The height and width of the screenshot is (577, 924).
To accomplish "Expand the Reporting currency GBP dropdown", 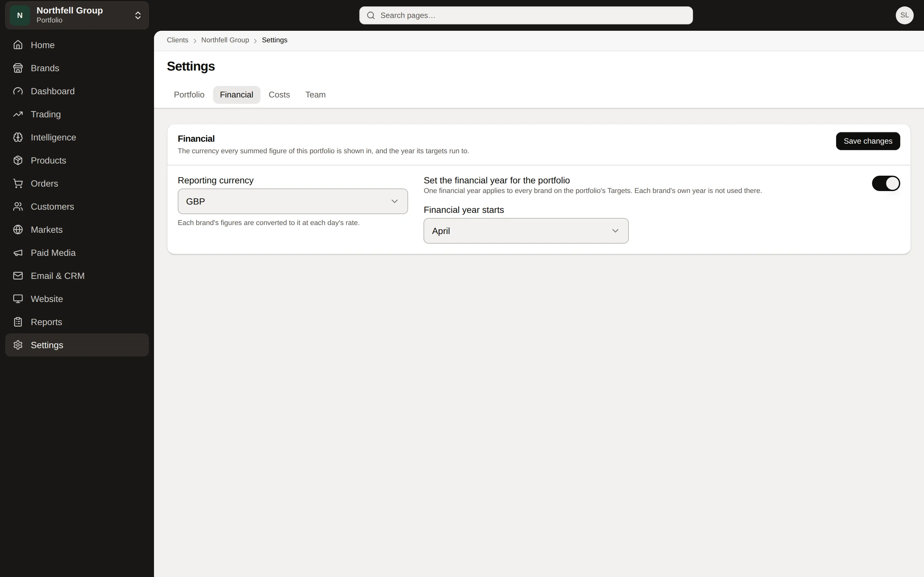I will click(293, 201).
